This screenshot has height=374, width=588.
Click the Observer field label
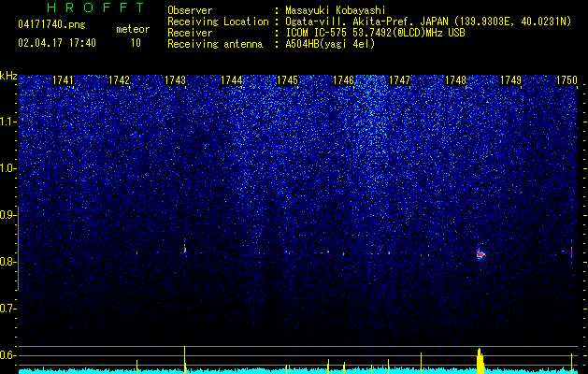[x=190, y=10]
